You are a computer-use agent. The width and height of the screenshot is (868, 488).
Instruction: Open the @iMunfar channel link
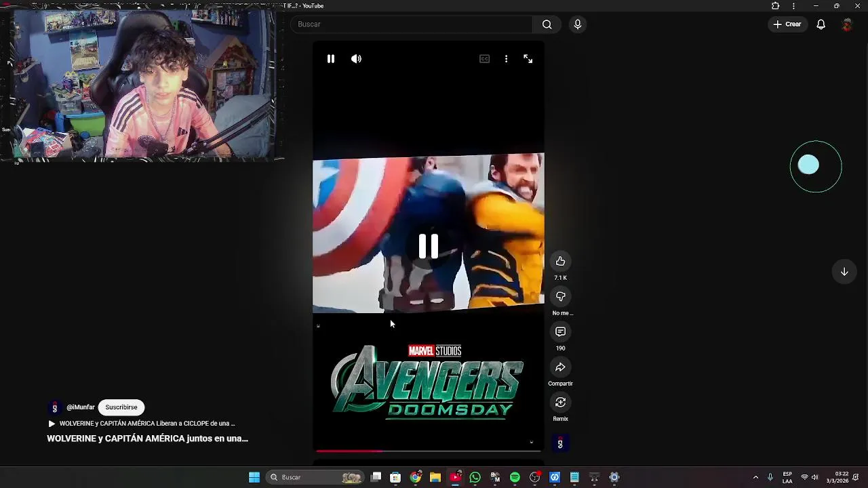(81, 407)
